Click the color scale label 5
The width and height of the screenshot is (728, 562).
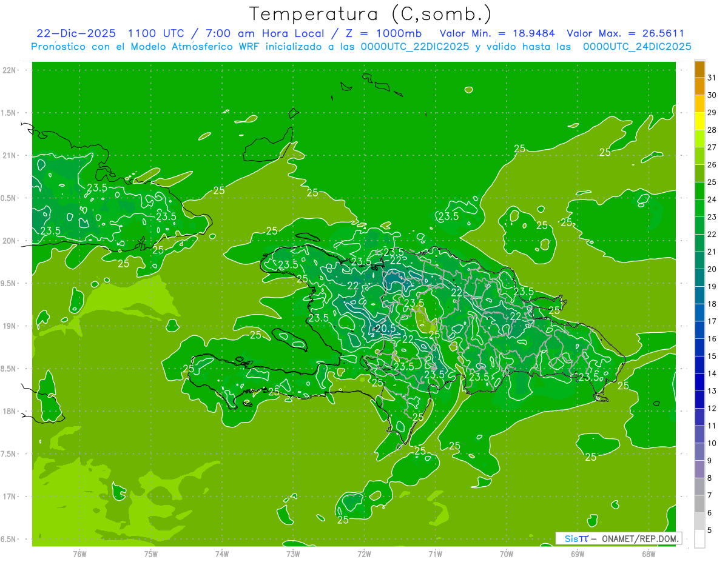click(x=710, y=531)
